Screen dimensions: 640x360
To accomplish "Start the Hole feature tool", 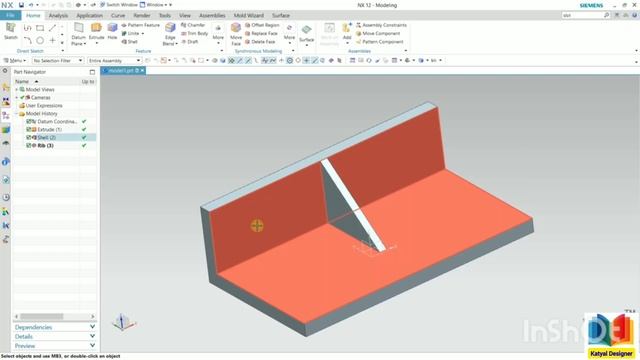I will [112, 31].
